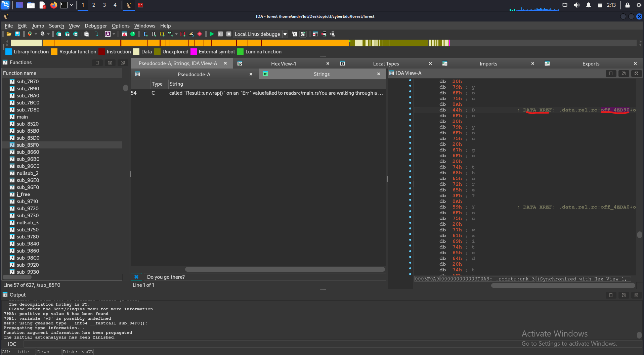Open the Edit menu
Viewport: 644px width, 355px height.
click(x=23, y=26)
